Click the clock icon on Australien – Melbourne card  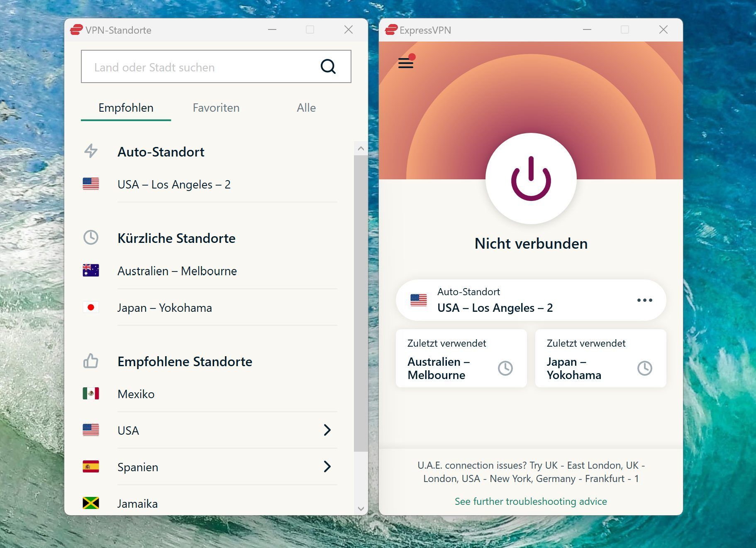tap(505, 368)
